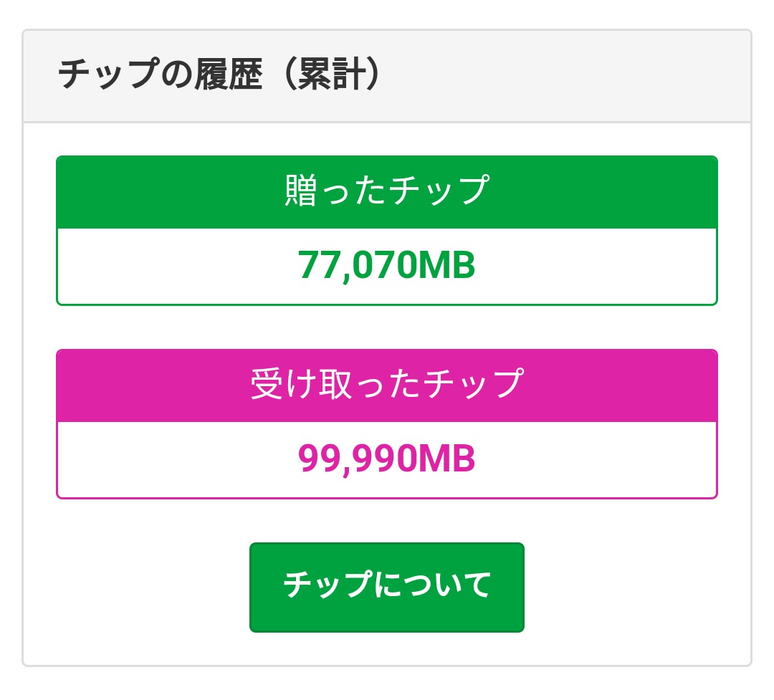Click the チップの履歴（累計） panel title
774x700 pixels.
tap(218, 76)
